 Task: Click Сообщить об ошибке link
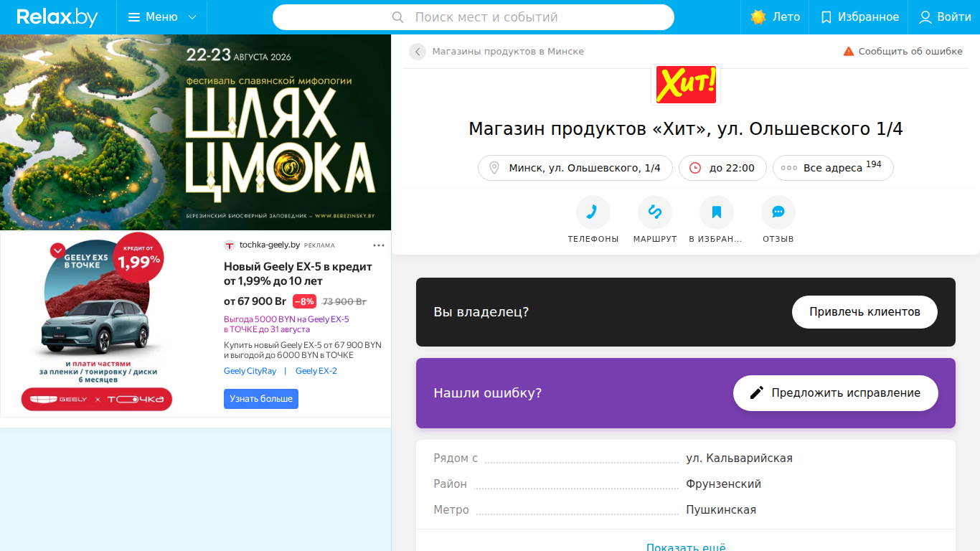tap(910, 52)
